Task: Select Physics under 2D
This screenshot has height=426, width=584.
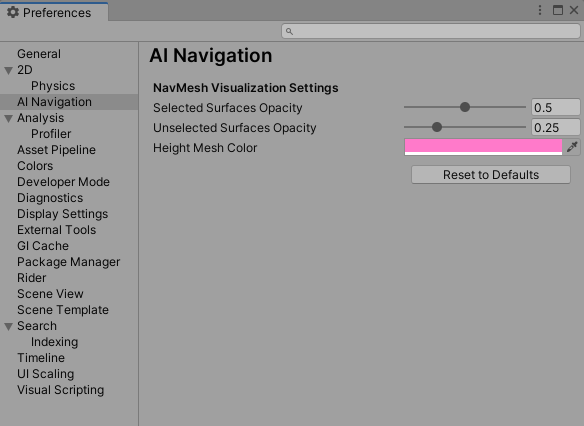Action: coord(53,86)
